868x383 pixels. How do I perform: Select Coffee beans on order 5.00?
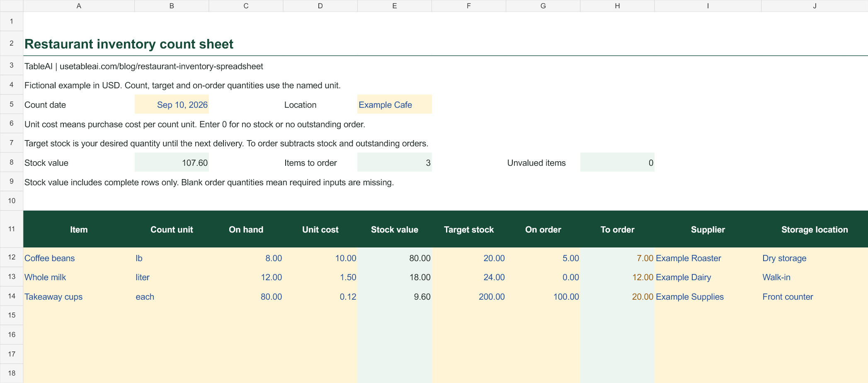(x=543, y=258)
